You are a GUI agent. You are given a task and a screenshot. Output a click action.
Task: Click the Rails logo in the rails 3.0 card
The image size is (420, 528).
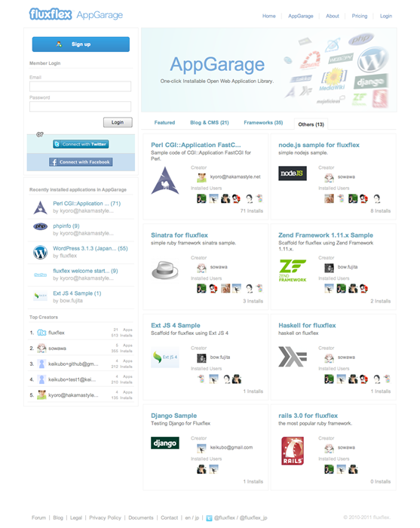pos(293,451)
